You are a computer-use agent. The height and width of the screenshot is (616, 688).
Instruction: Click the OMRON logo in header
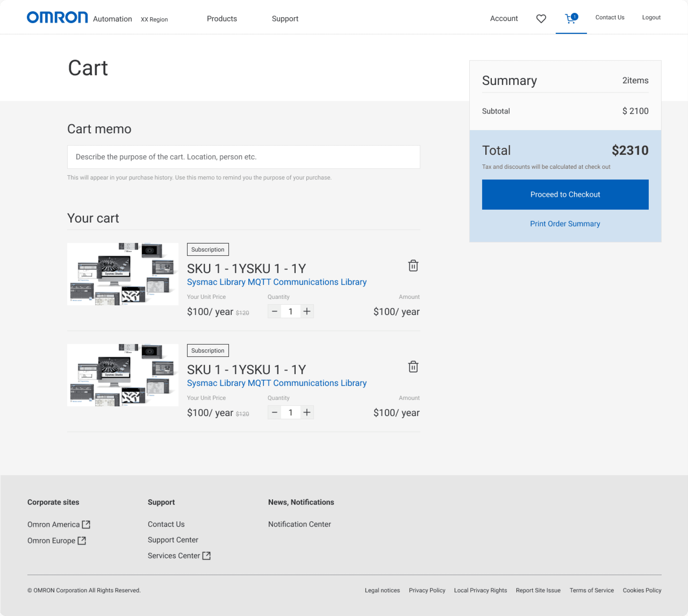coord(57,18)
